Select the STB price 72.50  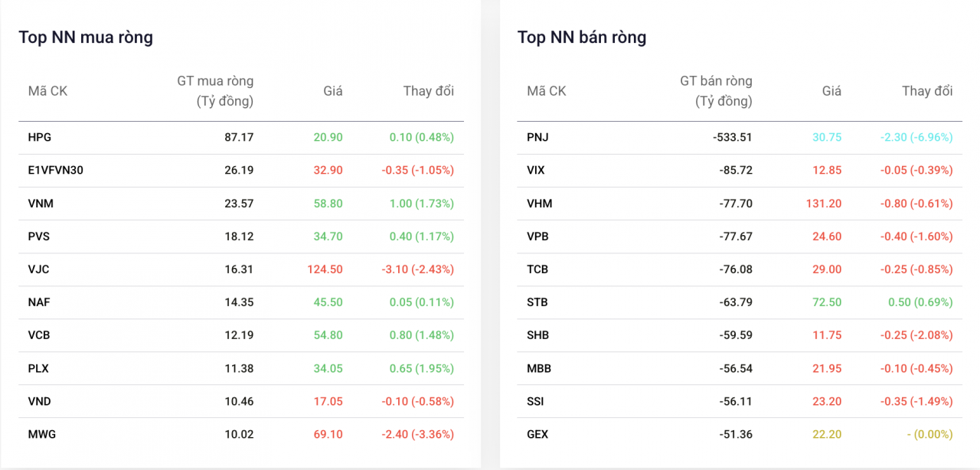click(x=827, y=302)
